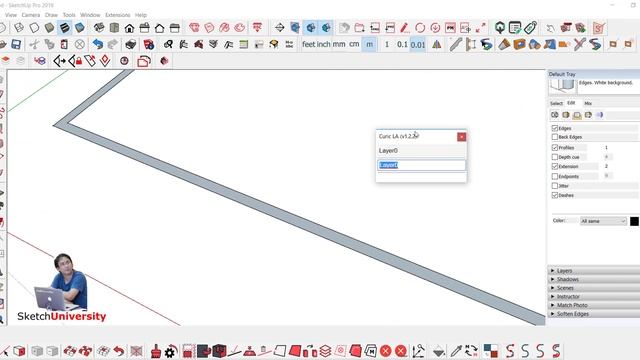Set units to m button
640x360 pixels.
369,44
